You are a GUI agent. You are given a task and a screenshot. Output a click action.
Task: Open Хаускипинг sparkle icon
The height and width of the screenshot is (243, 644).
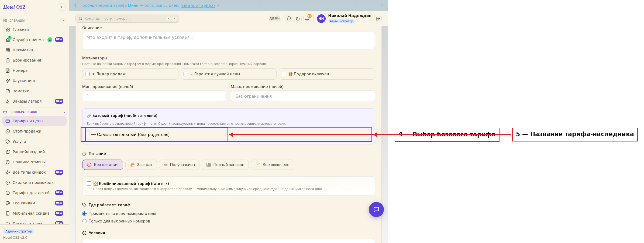click(8, 81)
